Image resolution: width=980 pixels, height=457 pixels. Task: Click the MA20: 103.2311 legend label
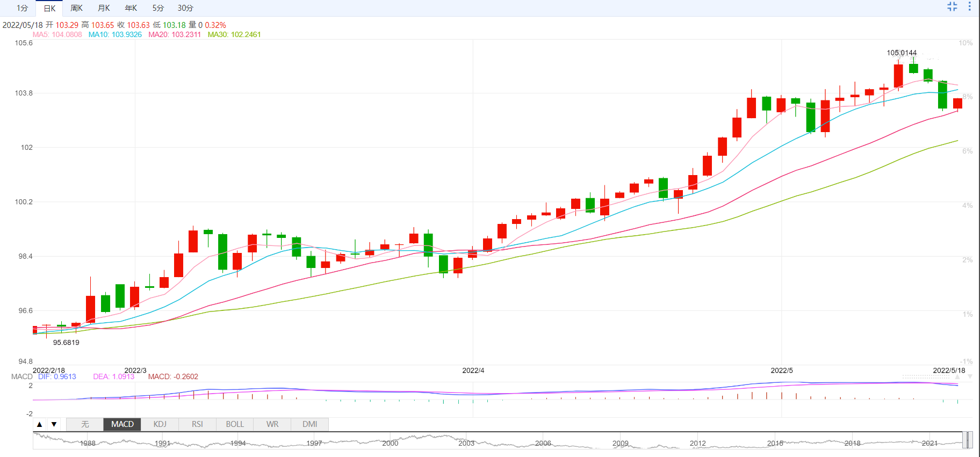pyautogui.click(x=175, y=34)
